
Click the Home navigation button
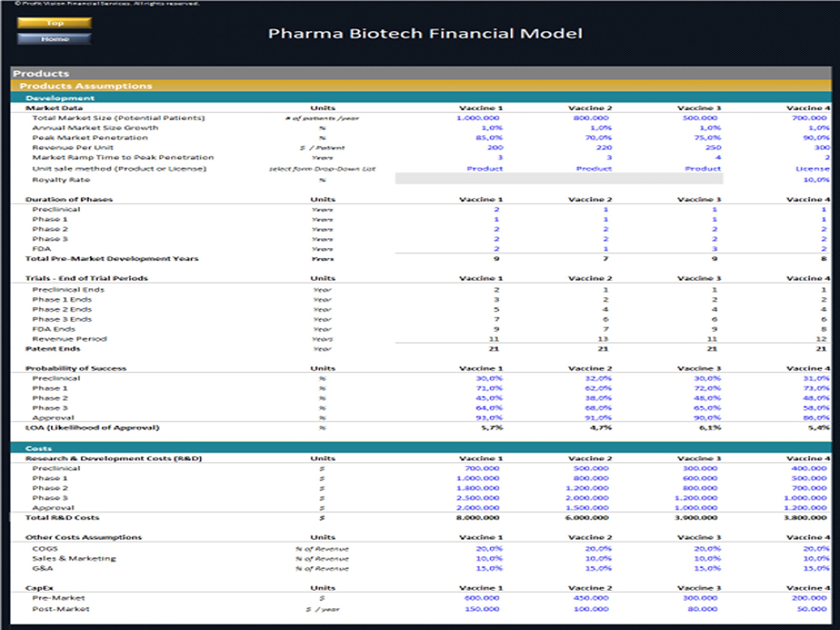click(x=55, y=39)
